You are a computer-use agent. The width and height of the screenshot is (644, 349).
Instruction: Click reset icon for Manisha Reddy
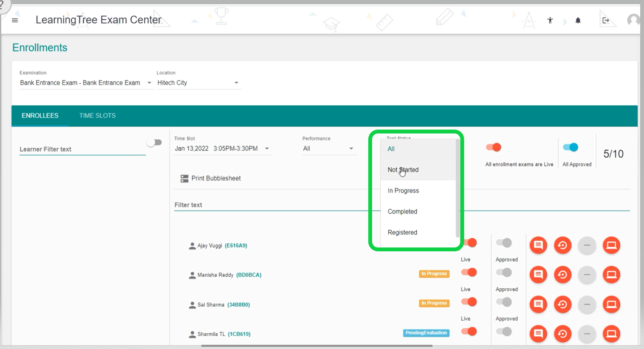pos(562,275)
